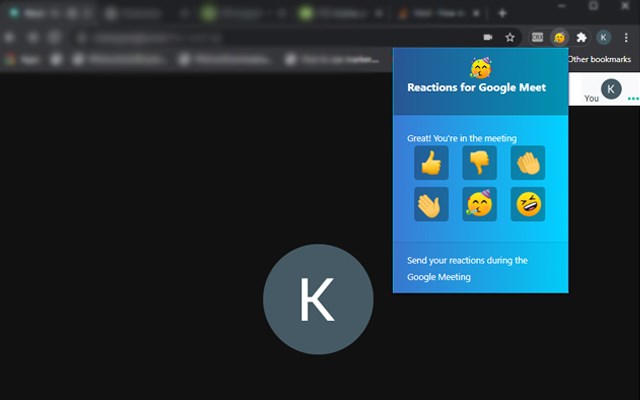640x400 pixels.
Task: Click the large K avatar in meeting
Action: point(318,299)
